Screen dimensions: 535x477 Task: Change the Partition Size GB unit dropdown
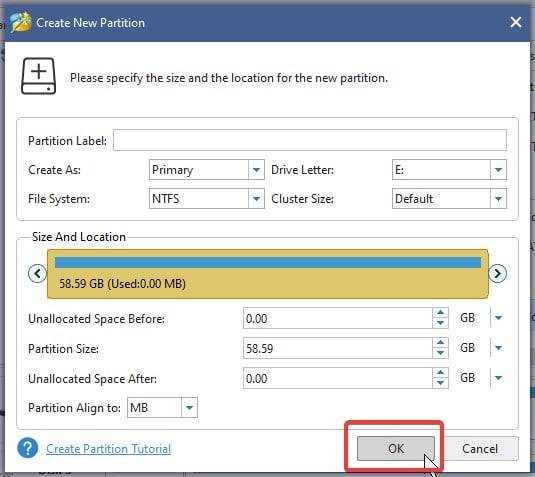click(x=498, y=348)
